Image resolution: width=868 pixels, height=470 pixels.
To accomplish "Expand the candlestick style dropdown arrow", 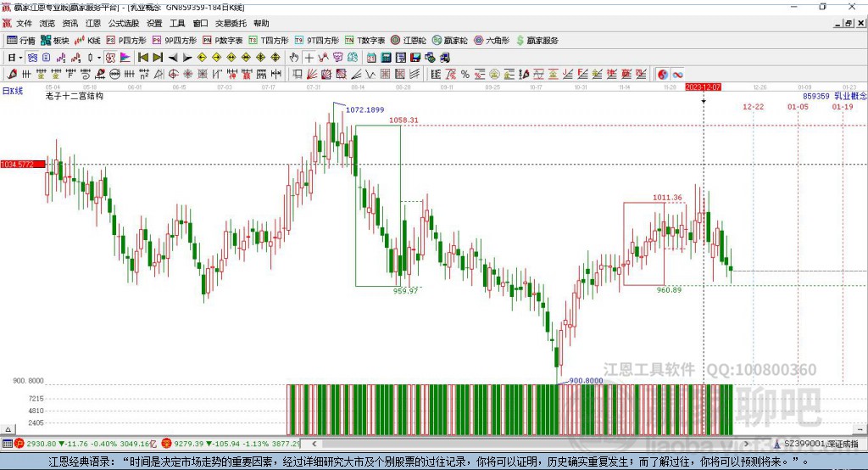I will coord(99,58).
